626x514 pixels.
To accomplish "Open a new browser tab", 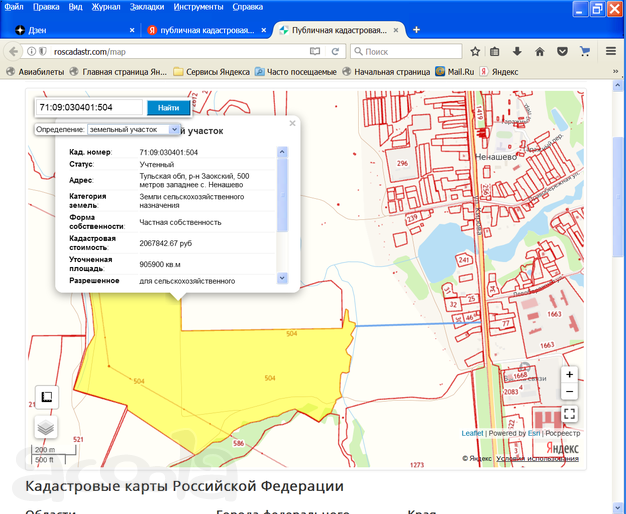I will coord(416,30).
